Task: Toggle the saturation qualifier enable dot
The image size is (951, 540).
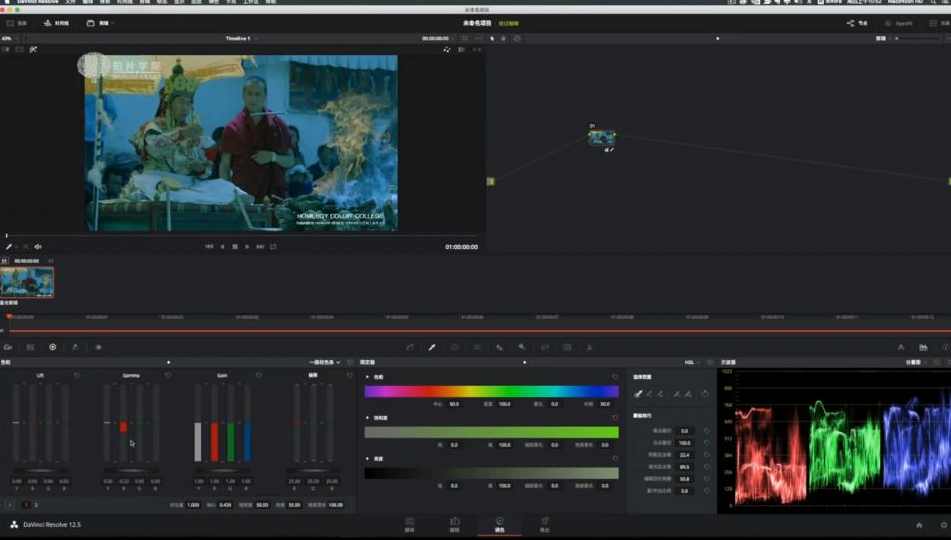Action: pos(368,417)
